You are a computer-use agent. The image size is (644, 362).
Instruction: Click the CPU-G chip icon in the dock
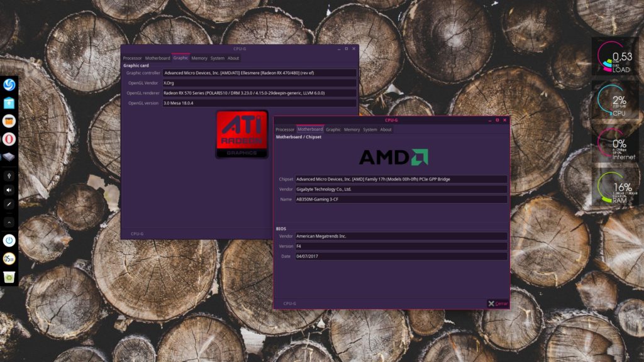[x=9, y=157]
